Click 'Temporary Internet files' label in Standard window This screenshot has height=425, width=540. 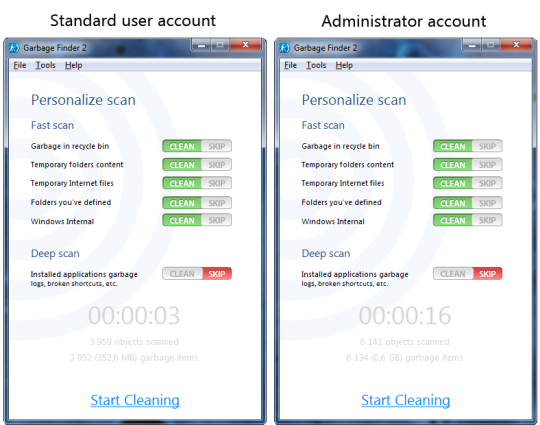pos(72,183)
